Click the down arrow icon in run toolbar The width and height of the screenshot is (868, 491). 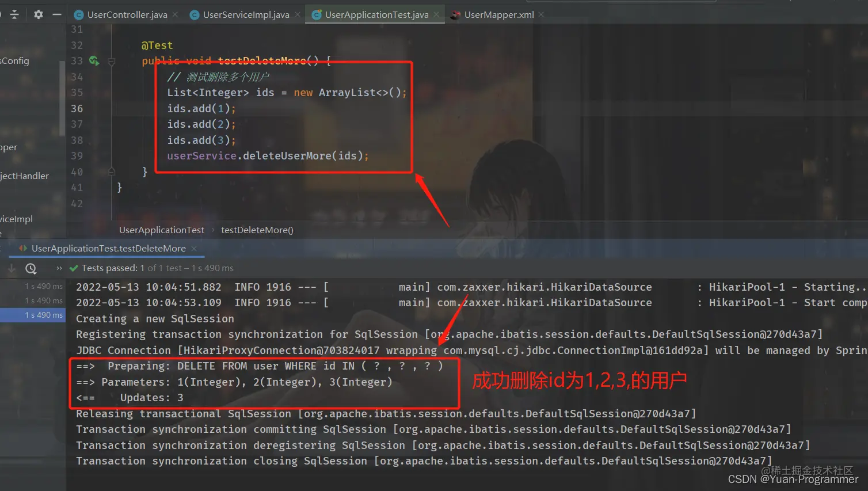[x=11, y=268]
